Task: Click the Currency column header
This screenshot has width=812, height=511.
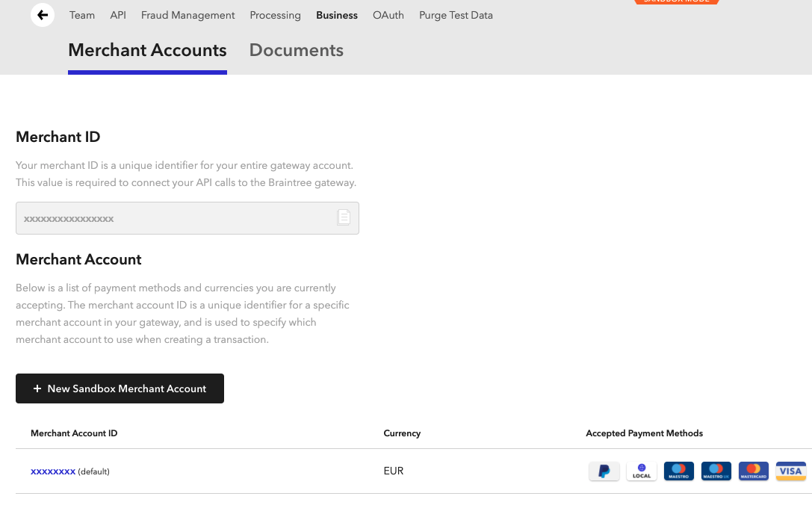Action: pos(402,433)
